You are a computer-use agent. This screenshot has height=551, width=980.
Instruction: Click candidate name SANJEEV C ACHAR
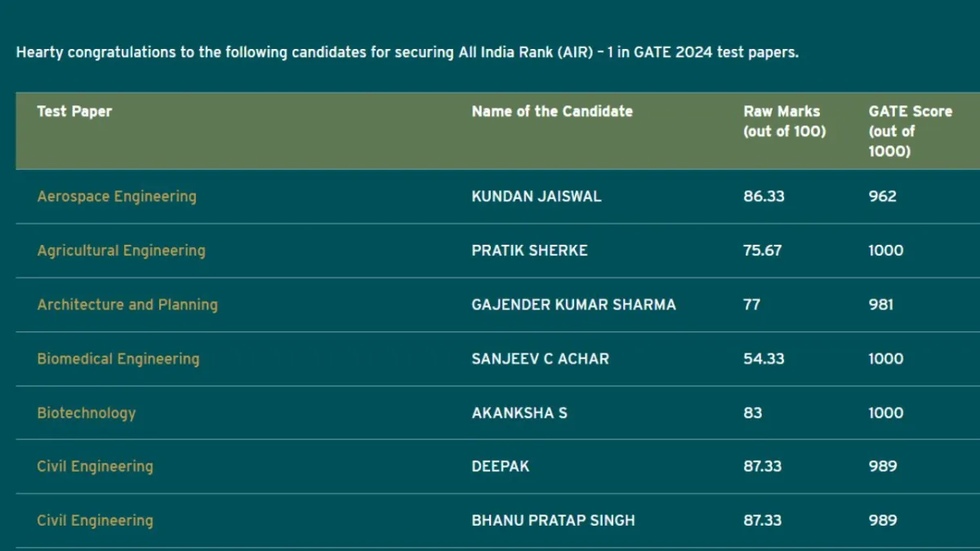(x=540, y=358)
